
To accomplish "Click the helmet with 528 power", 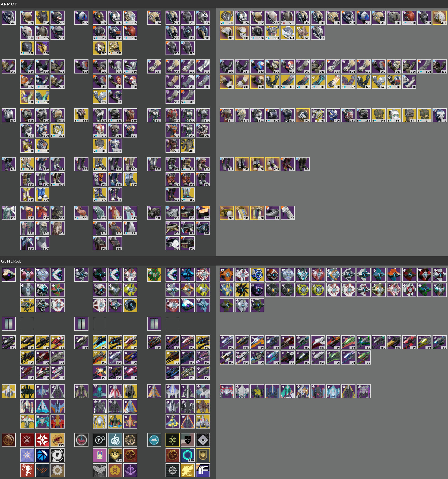I will click(27, 18).
